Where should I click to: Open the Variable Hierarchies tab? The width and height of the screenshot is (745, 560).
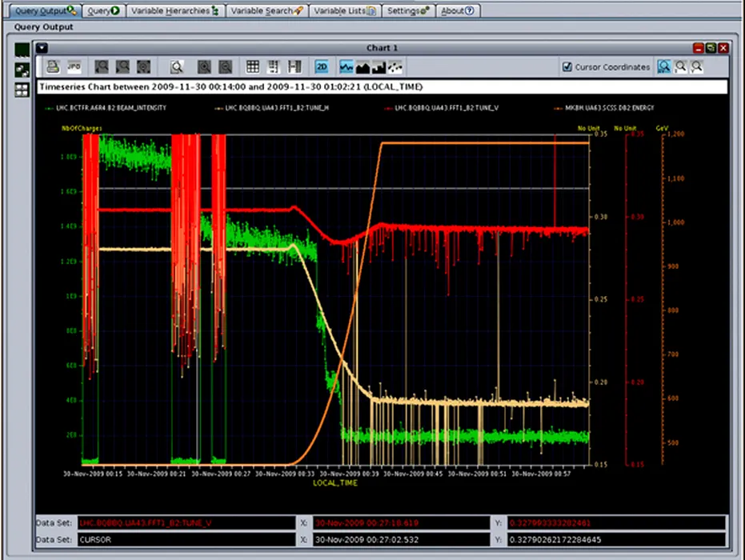coord(174,10)
